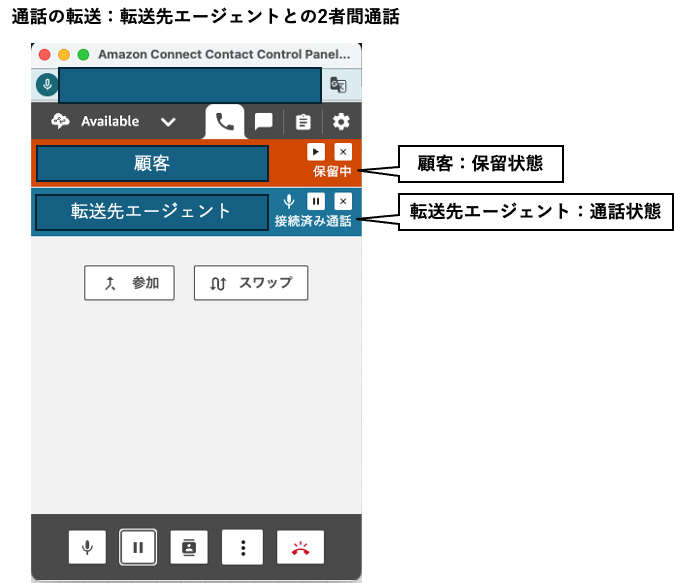Click the スワップ swap button
The height and width of the screenshot is (583, 674).
click(251, 283)
